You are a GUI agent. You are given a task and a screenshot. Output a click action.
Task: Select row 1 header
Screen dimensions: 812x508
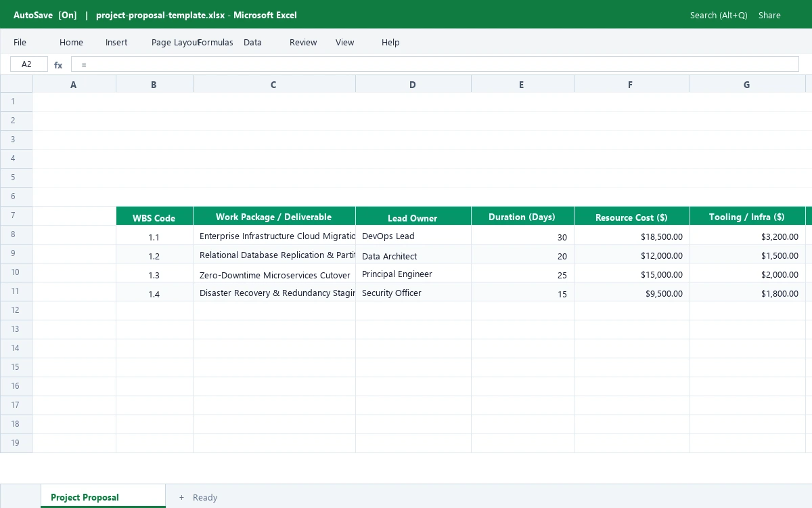pos(16,102)
